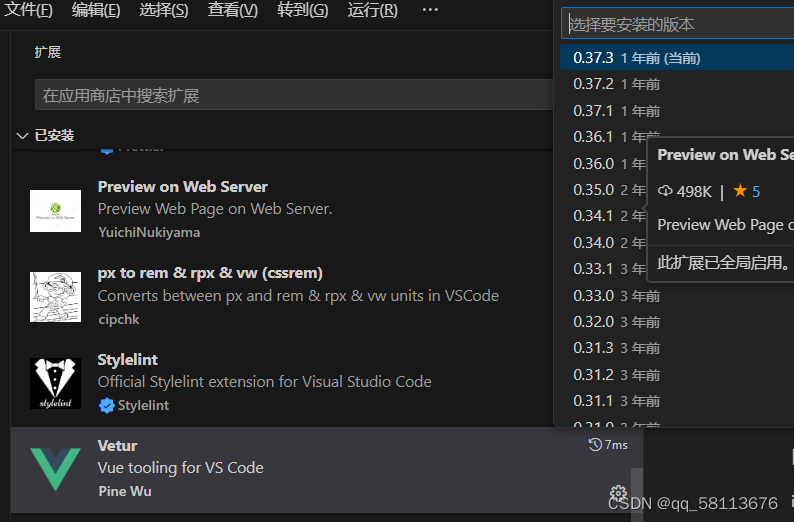Image resolution: width=794 pixels, height=522 pixels.
Task: Open the 编辑(E) menu
Action: coord(96,10)
